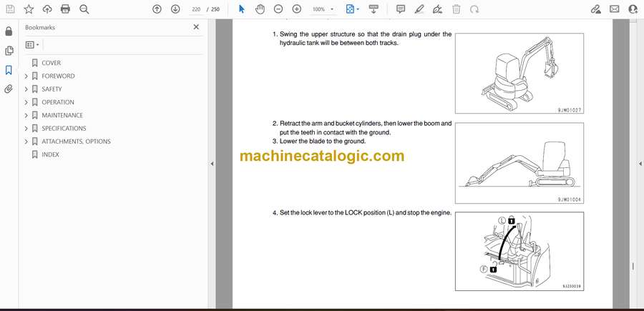Image resolution: width=644 pixels, height=311 pixels.
Task: Open the page thumbnails panel
Action: pos(9,51)
